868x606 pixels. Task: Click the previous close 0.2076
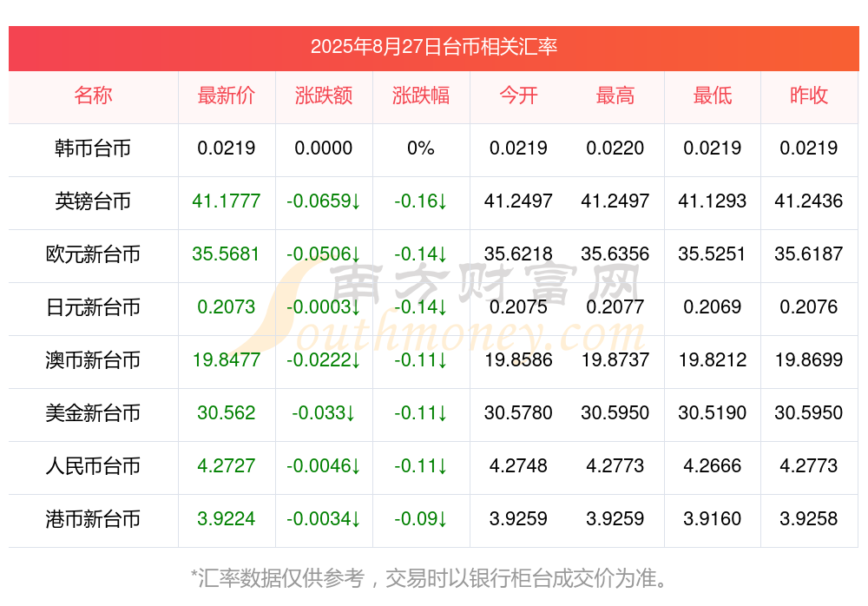[809, 306]
